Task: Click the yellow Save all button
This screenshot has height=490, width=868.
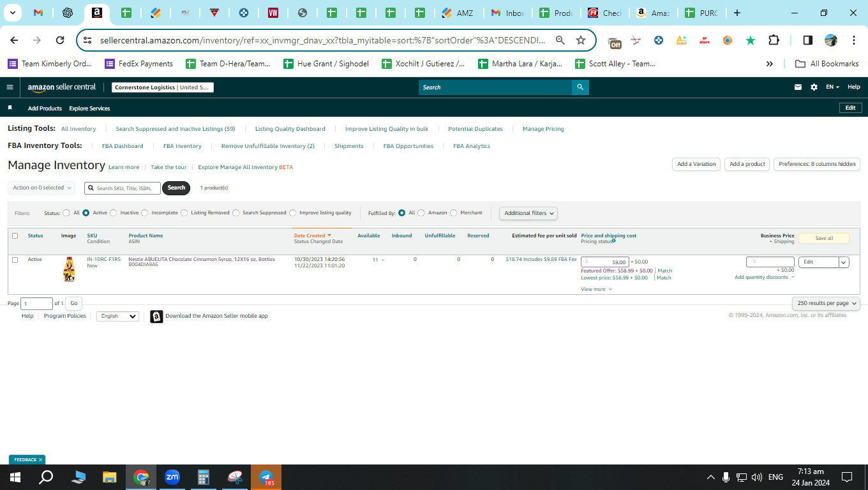Action: point(824,238)
